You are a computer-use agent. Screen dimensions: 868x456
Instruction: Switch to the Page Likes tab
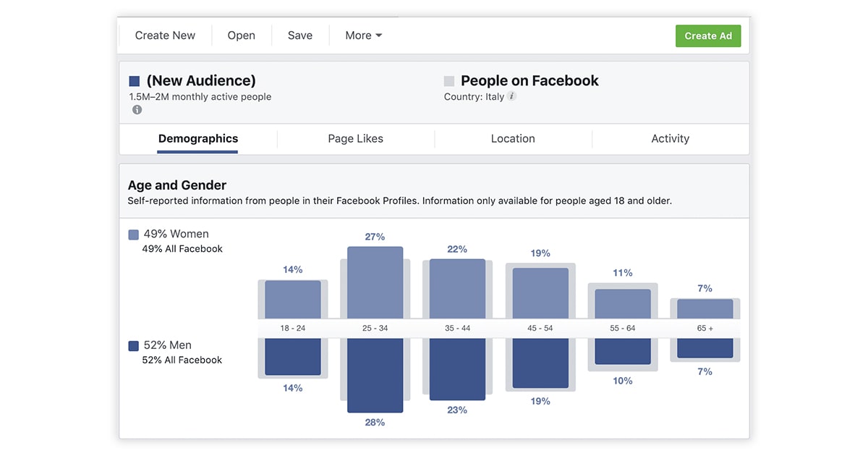(355, 138)
